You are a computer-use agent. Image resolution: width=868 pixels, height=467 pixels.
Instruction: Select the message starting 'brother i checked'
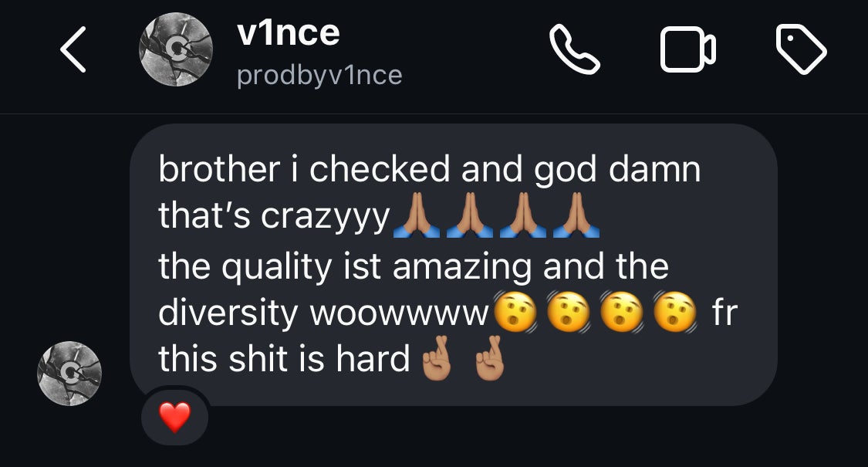tap(454, 265)
